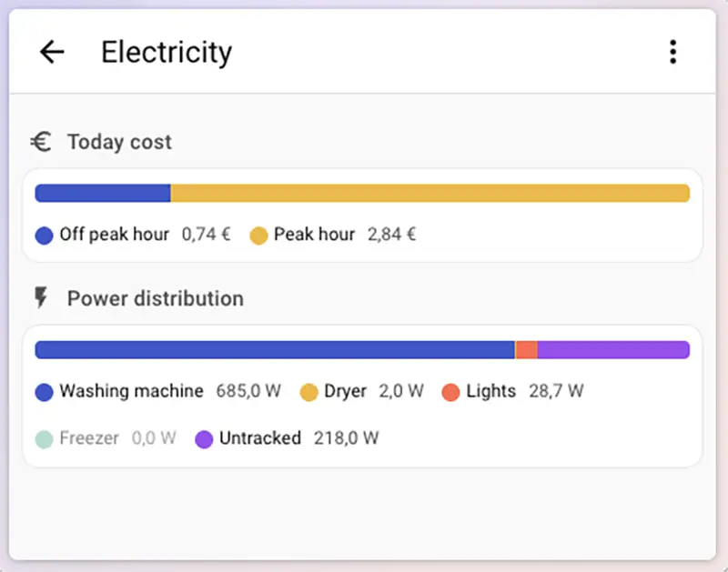Expand the Power distribution card
Screen dimensions: 728x572
point(362,393)
